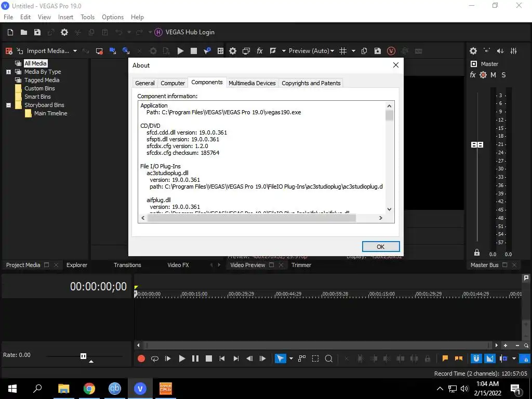Open Video Preview properties gear icon

pos(232,51)
